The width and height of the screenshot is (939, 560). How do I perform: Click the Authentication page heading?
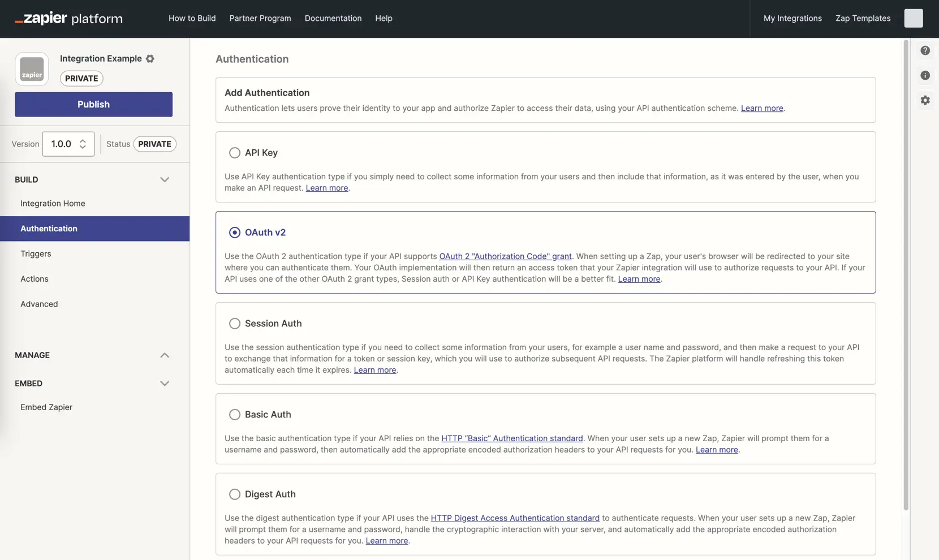[x=252, y=59]
